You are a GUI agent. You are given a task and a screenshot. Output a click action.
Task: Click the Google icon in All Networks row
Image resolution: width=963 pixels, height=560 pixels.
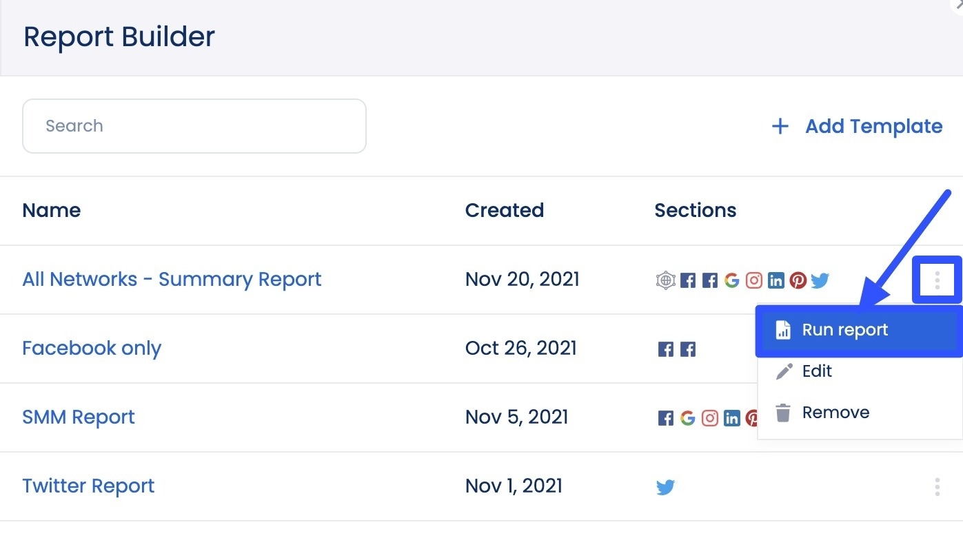point(731,280)
